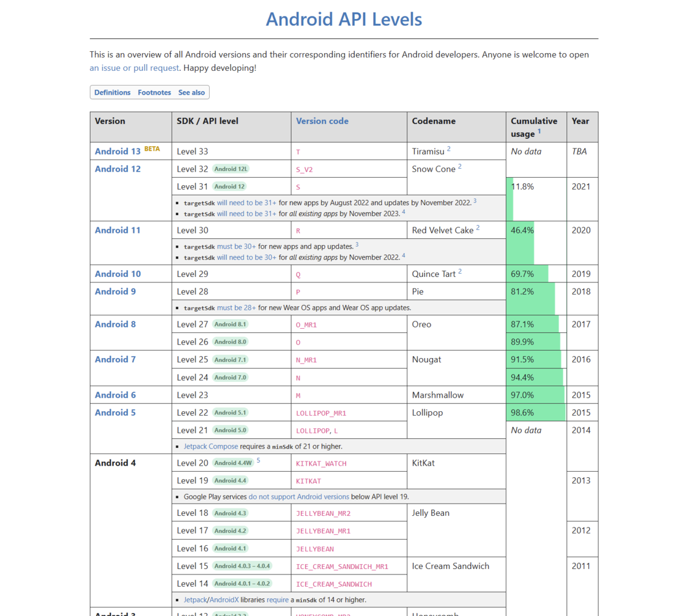The height and width of the screenshot is (616, 685).
Task: Follow the 'an issue or pull request' link
Action: coord(134,68)
